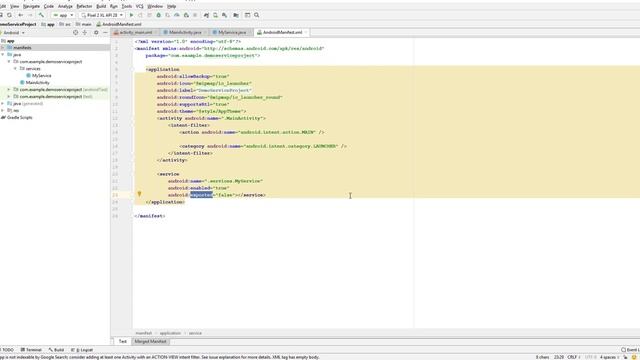The width and height of the screenshot is (640, 360).
Task: Open the Build menu
Action: pyautogui.click(x=101, y=7)
